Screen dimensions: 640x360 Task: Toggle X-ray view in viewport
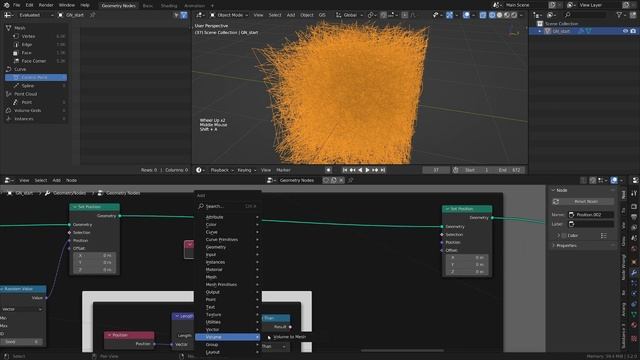point(483,15)
